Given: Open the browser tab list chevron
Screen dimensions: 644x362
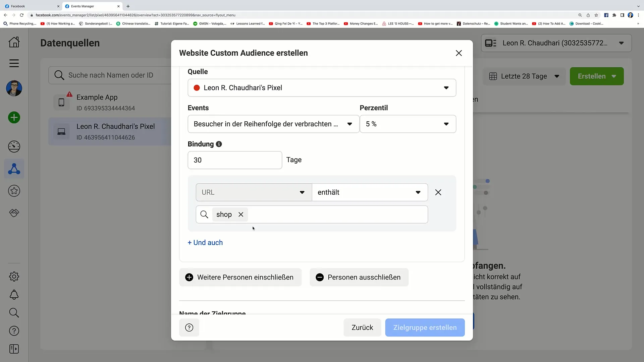Looking at the screenshot, I should pos(638,6).
